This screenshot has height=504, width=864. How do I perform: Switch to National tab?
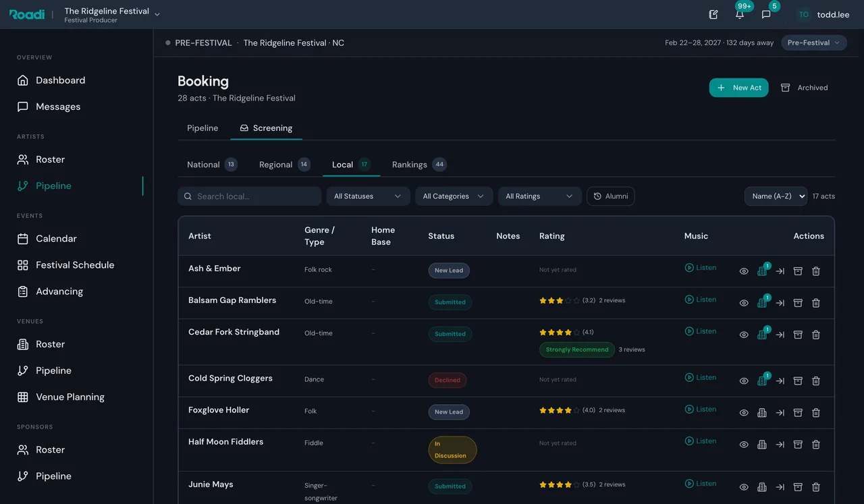point(212,165)
